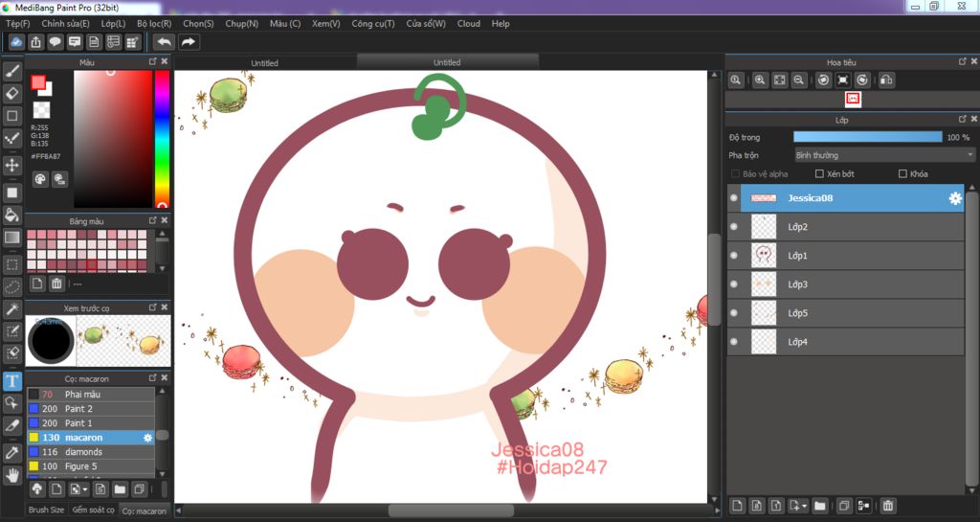Image resolution: width=980 pixels, height=522 pixels.
Task: Select the Paint 2 brush
Action: click(x=91, y=409)
